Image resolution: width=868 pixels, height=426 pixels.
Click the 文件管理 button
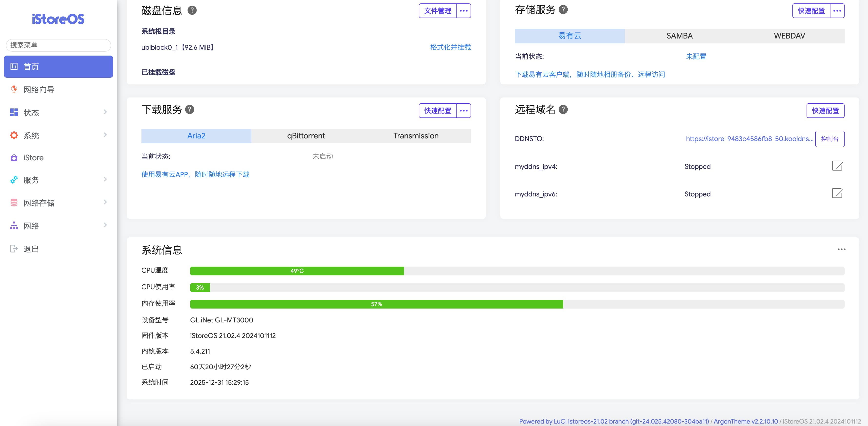437,11
